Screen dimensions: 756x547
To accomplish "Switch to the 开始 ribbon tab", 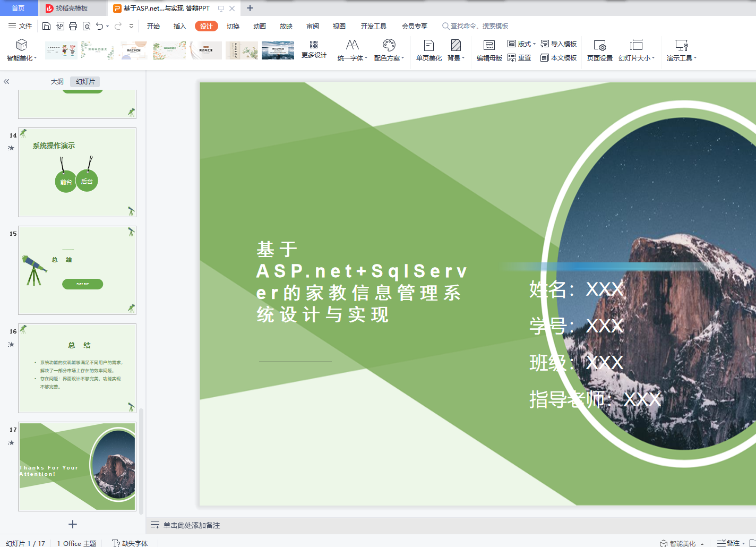I will 153,27.
